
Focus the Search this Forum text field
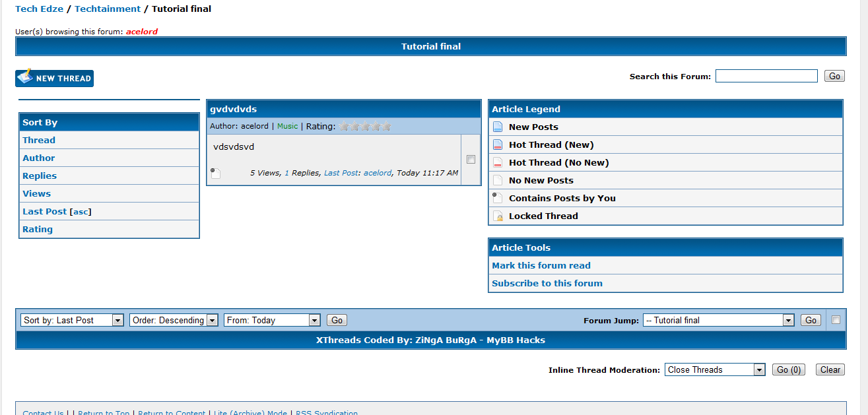pos(766,77)
